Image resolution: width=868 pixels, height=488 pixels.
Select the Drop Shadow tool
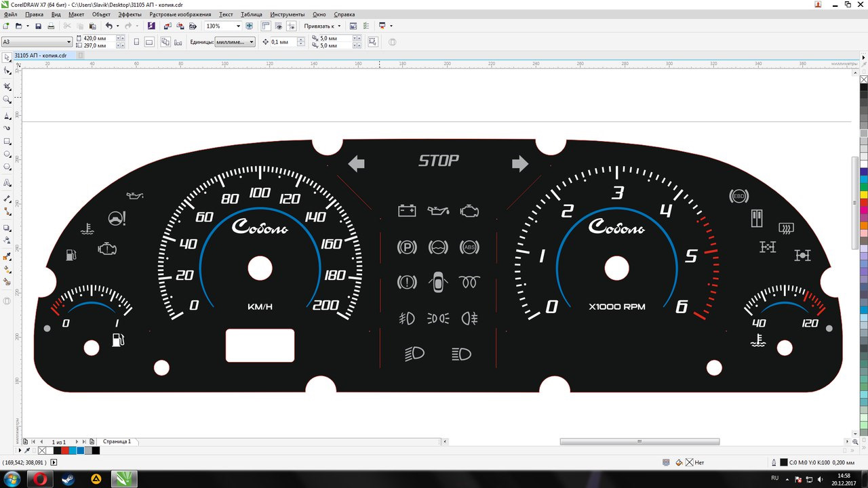pyautogui.click(x=7, y=228)
